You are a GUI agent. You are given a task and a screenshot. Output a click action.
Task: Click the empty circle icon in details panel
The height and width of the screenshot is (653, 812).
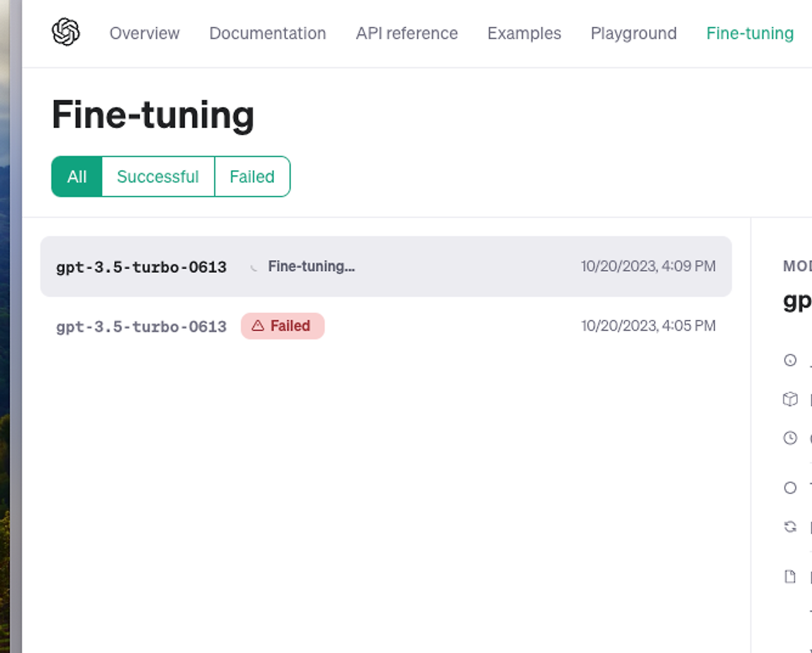click(790, 488)
